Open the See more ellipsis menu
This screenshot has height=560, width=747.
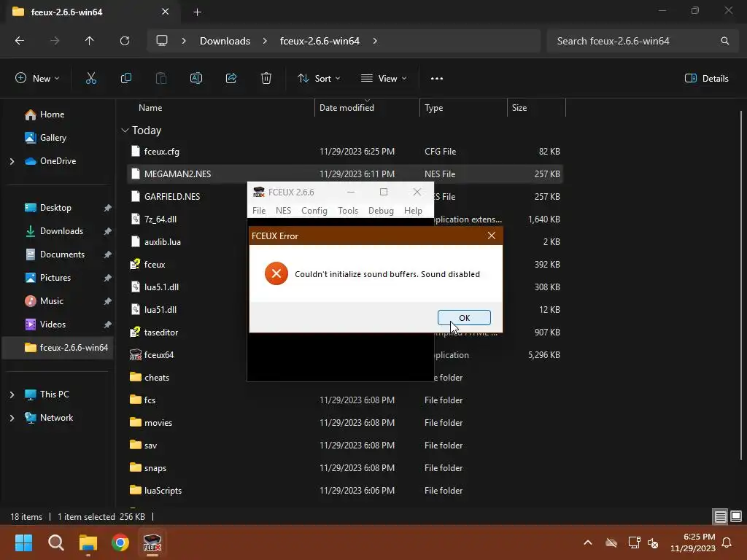pos(436,79)
